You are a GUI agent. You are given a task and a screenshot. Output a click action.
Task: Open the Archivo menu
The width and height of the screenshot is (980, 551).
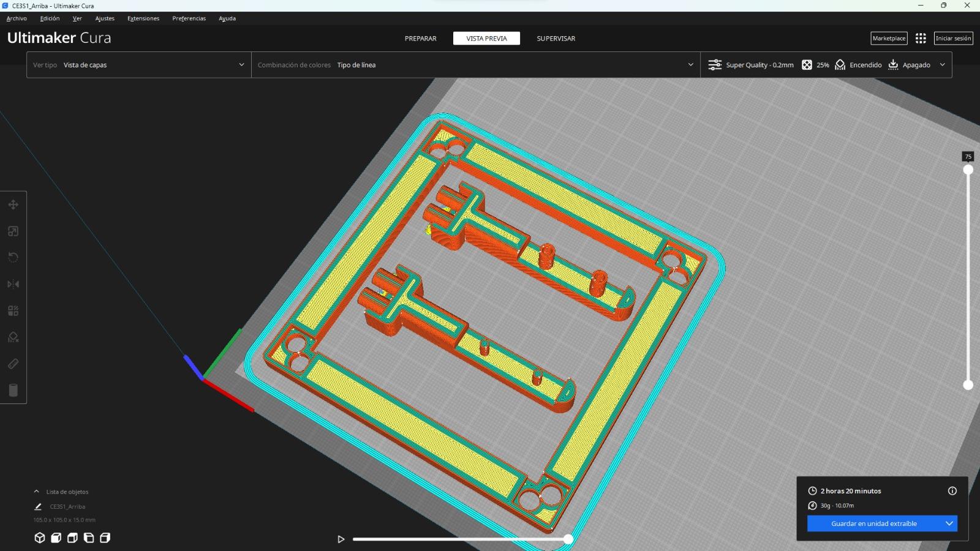[17, 18]
